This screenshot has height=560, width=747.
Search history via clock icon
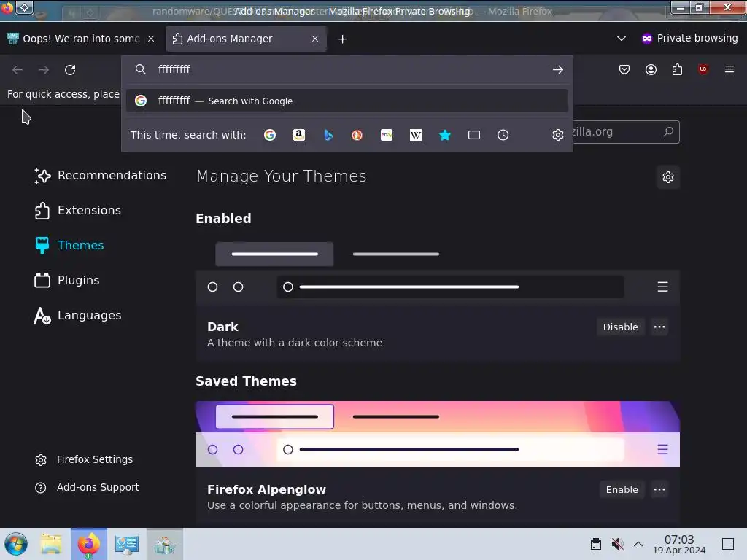[x=503, y=135]
